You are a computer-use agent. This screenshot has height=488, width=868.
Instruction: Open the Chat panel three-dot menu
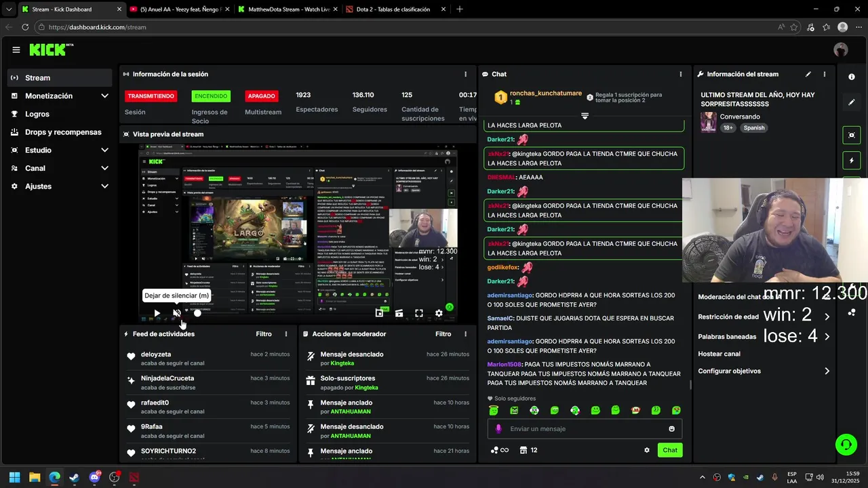pyautogui.click(x=681, y=74)
